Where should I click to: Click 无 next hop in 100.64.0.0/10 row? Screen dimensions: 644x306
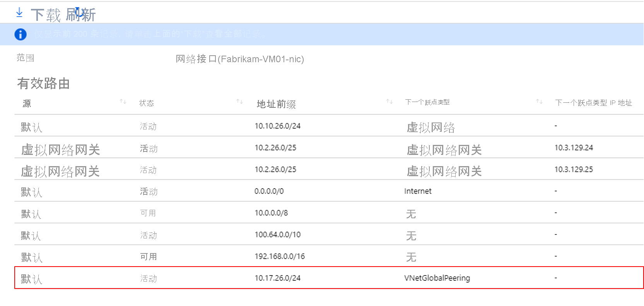point(411,236)
